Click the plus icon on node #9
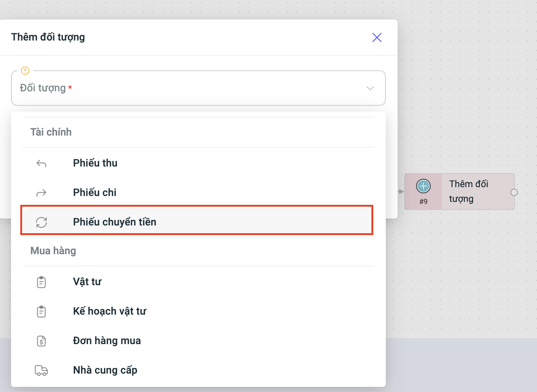Screen dimensions: 537x392 pyautogui.click(x=423, y=186)
